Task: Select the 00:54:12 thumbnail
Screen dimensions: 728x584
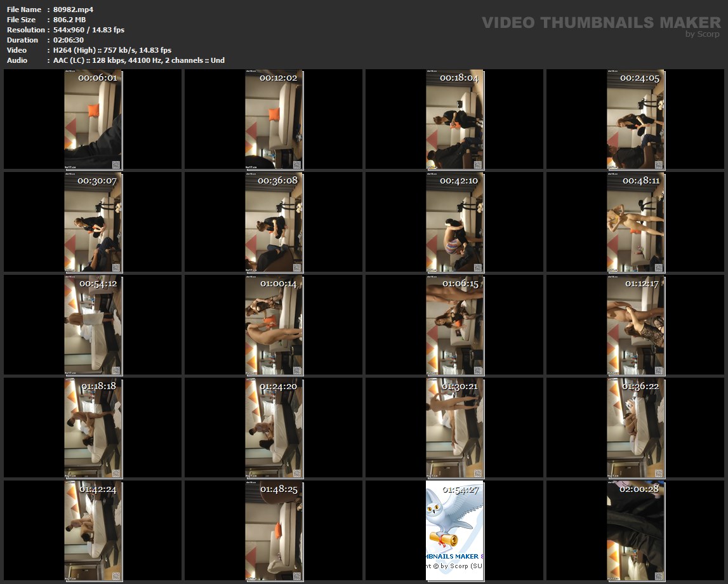Action: (93, 325)
